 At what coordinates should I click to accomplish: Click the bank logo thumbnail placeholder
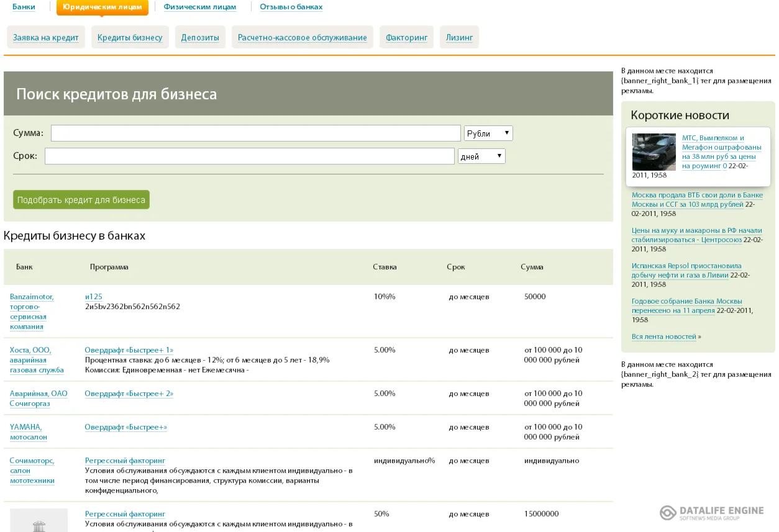(x=39, y=520)
